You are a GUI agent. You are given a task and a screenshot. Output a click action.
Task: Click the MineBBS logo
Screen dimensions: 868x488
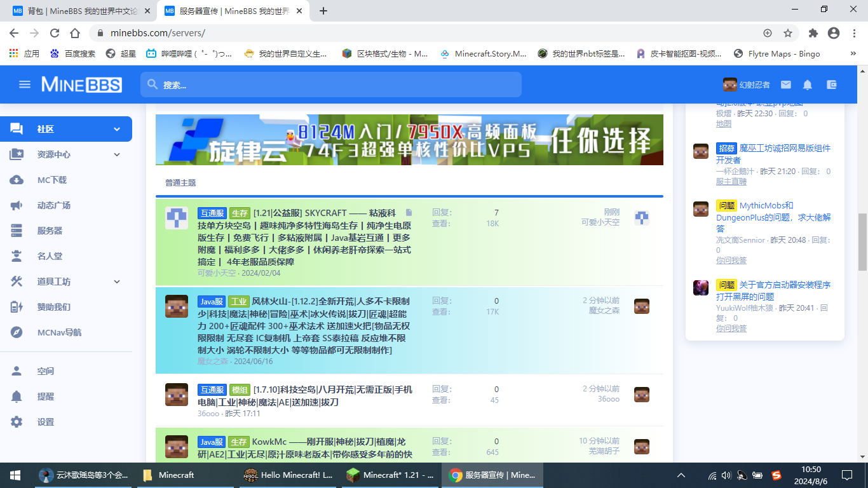pos(81,85)
